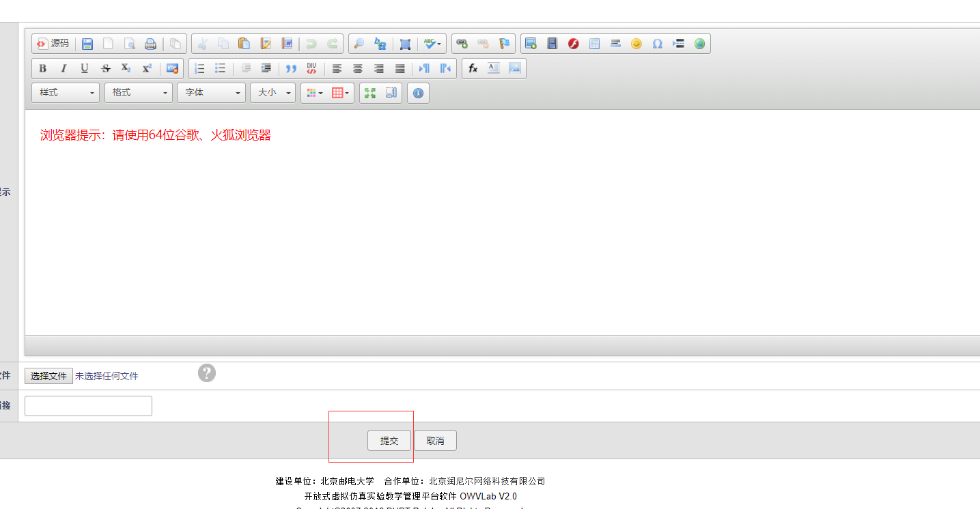980x509 pixels.
Task: Align text left
Action: point(337,68)
